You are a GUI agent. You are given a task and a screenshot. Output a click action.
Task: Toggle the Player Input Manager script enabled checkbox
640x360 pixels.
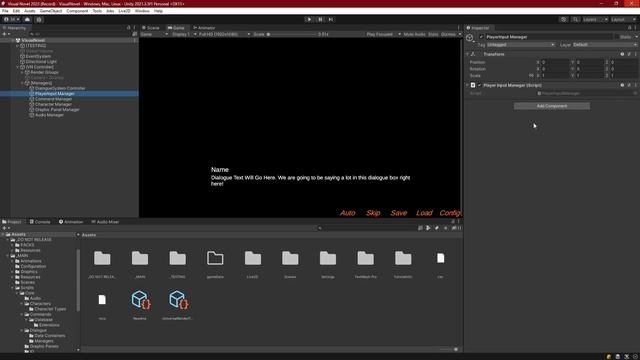click(x=480, y=85)
